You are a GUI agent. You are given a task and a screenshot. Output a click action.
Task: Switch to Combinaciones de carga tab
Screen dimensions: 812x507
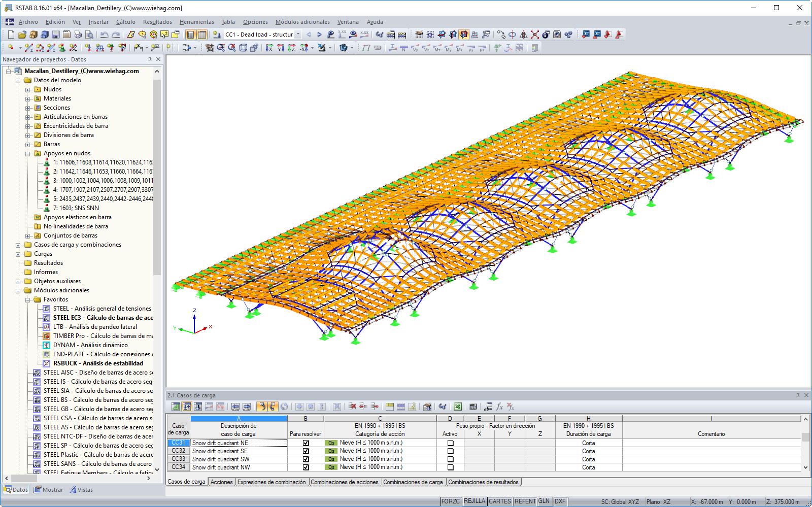tap(413, 482)
